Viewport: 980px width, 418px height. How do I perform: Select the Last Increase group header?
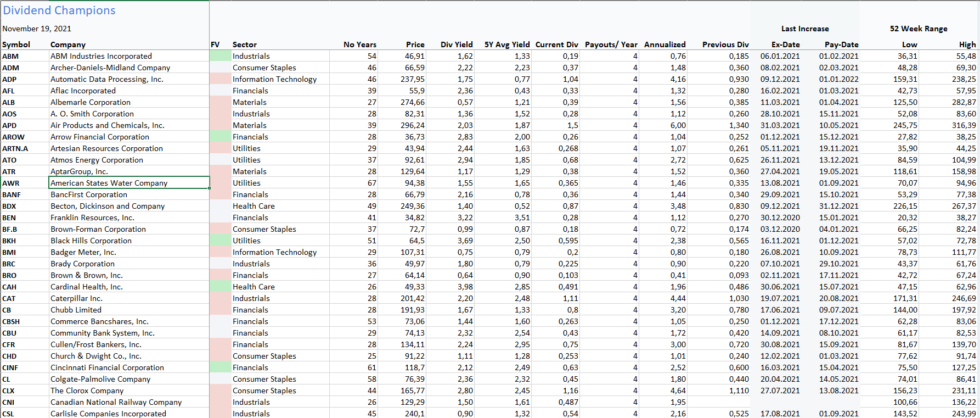pyautogui.click(x=804, y=29)
